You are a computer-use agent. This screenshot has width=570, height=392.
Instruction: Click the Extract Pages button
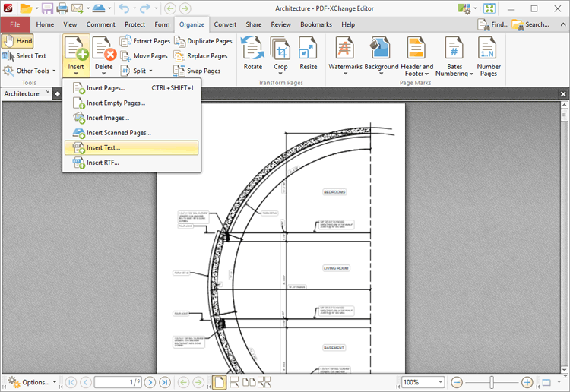click(x=145, y=41)
